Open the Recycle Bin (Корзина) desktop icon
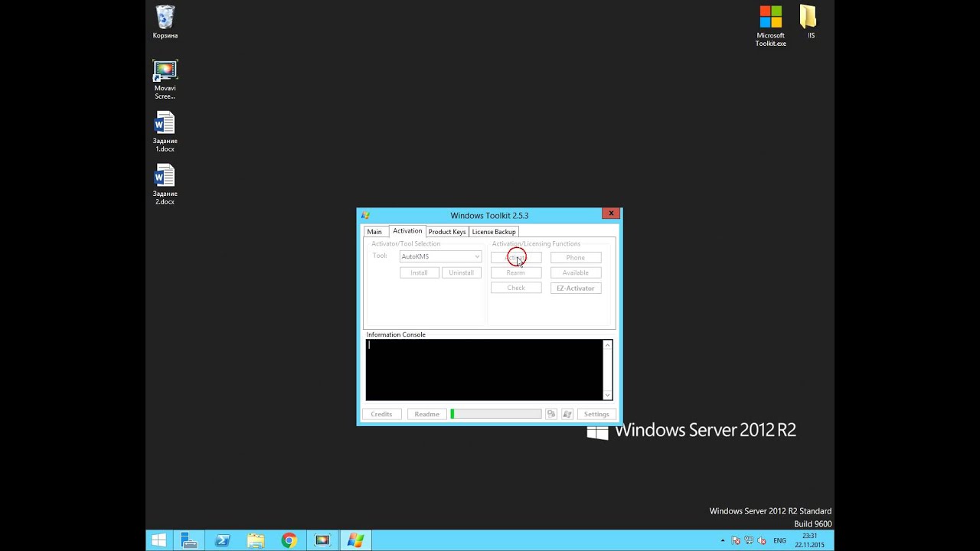 165,22
